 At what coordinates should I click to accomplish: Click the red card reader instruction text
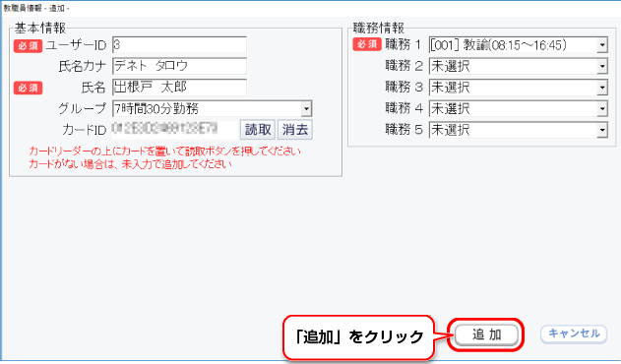point(164,151)
